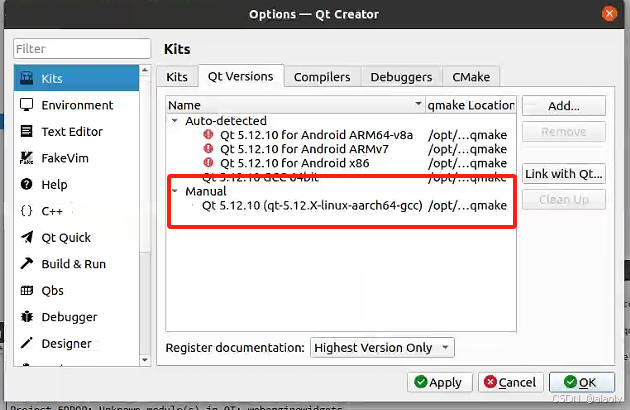Switch to the Debuggers tab

pos(401,76)
